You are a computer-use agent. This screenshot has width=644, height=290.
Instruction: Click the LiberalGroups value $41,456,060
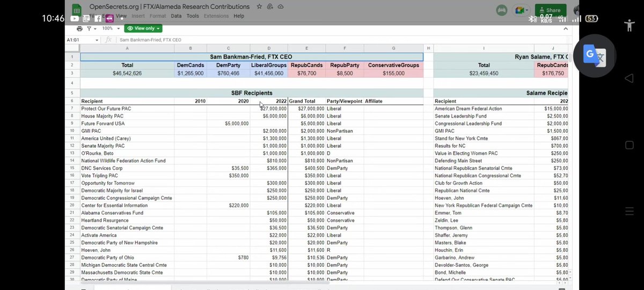pyautogui.click(x=269, y=73)
